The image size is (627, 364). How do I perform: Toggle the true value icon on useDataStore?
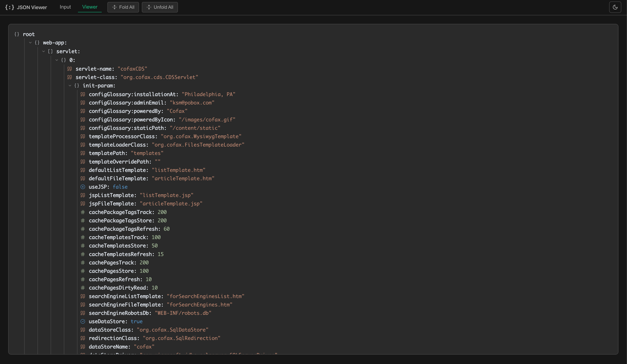pos(83,321)
